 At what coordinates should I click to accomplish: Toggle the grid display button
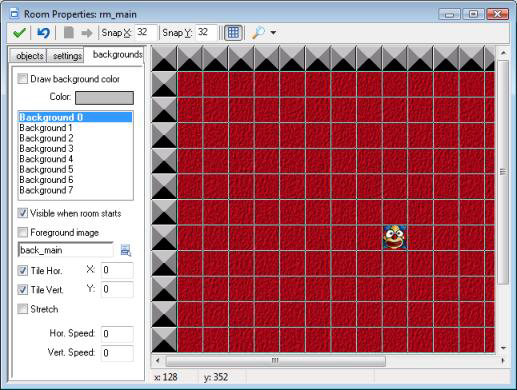[233, 33]
